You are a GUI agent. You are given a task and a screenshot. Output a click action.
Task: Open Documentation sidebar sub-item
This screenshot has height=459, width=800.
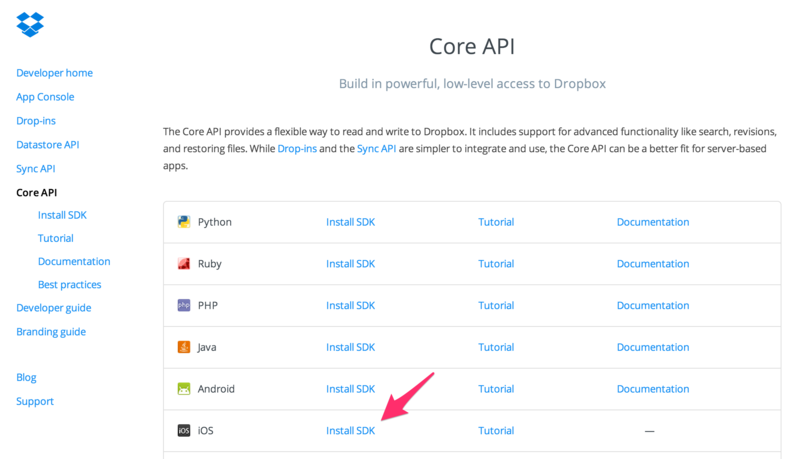[x=74, y=261]
